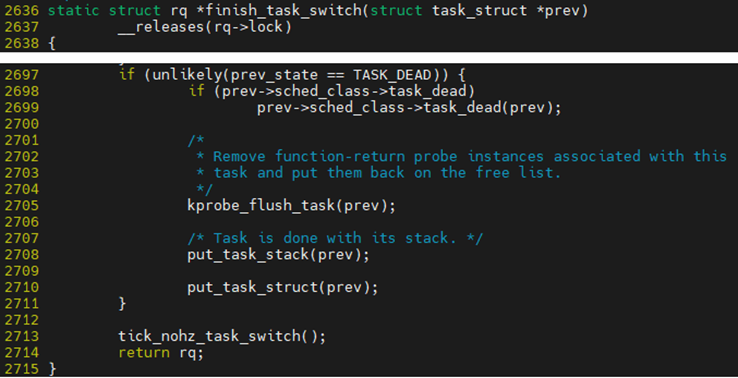Select the finish_task_switch function name

[x=284, y=10]
